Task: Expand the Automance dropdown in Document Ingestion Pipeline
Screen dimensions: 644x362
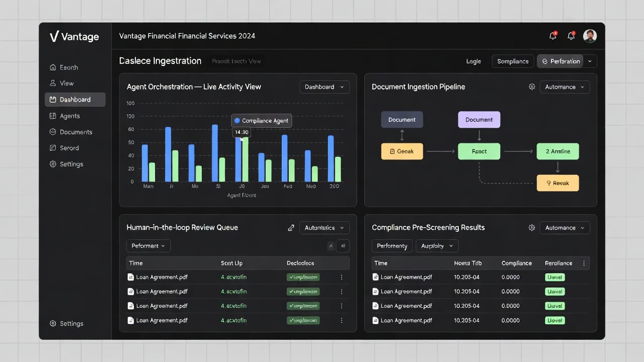Action: click(565, 86)
